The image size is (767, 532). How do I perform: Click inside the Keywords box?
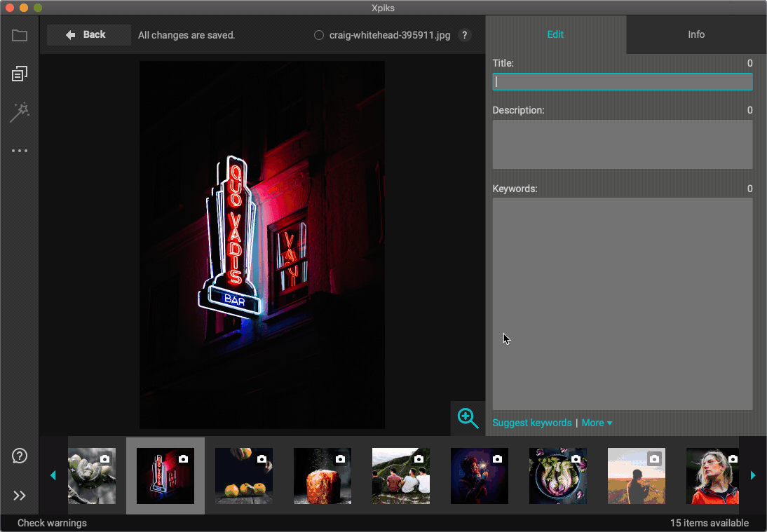coord(622,303)
